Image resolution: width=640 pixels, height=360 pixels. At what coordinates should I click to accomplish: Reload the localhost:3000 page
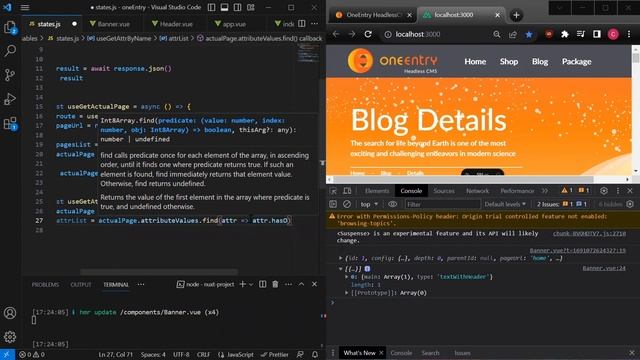coord(368,34)
